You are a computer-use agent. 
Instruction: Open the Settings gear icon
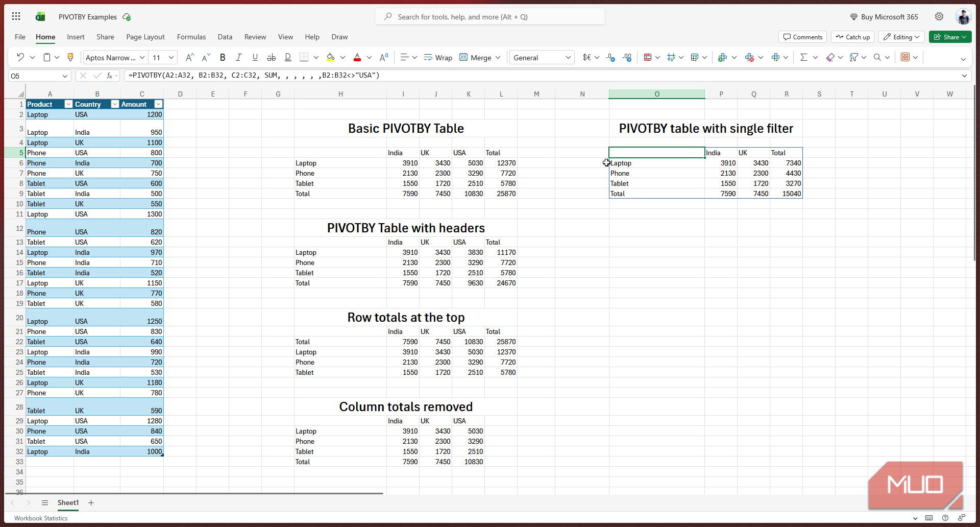click(939, 16)
